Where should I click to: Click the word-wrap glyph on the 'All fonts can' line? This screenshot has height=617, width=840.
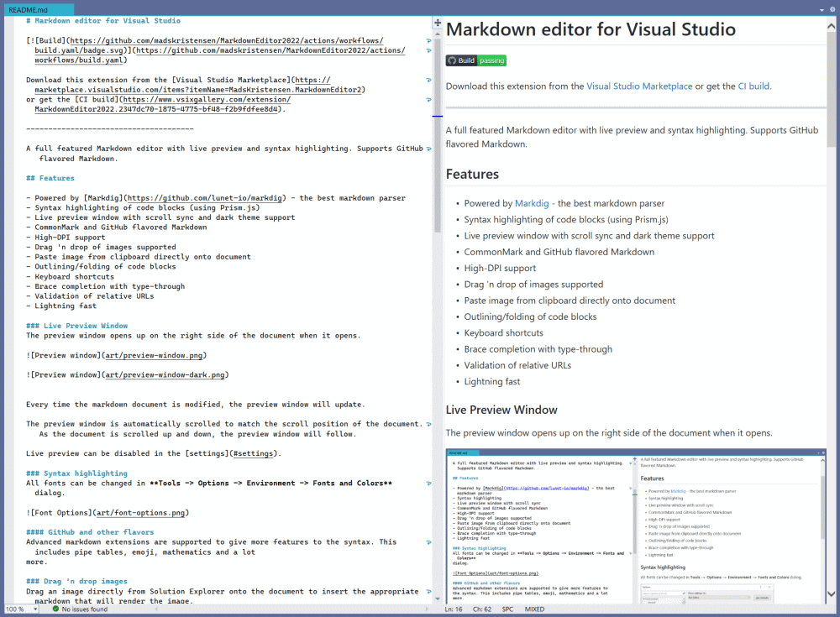[428, 484]
